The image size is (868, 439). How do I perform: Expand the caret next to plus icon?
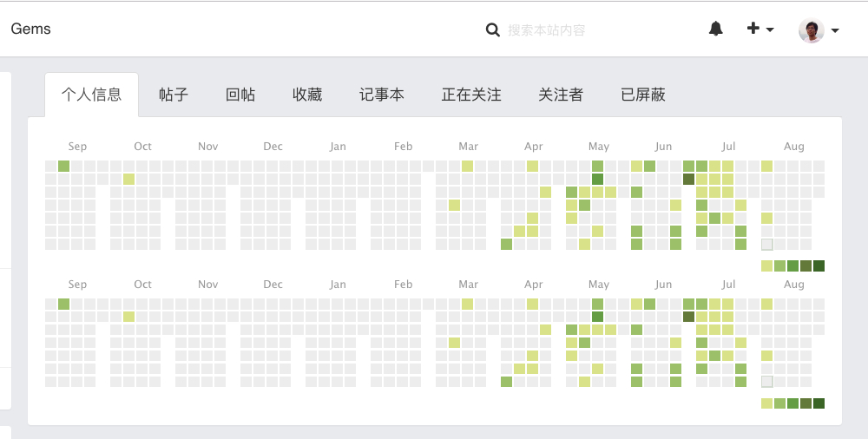pos(770,29)
